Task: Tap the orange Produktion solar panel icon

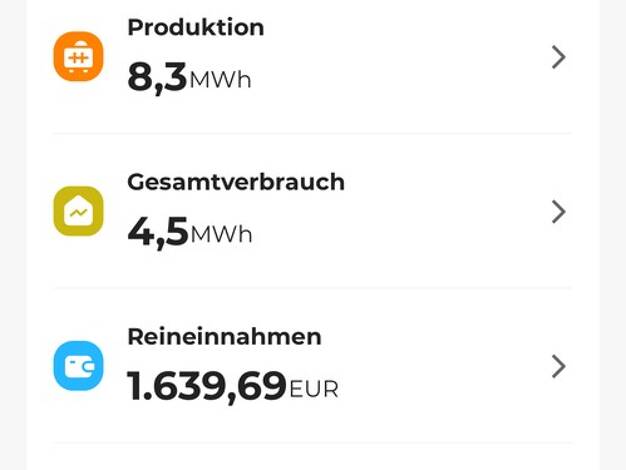Action: pos(78,57)
